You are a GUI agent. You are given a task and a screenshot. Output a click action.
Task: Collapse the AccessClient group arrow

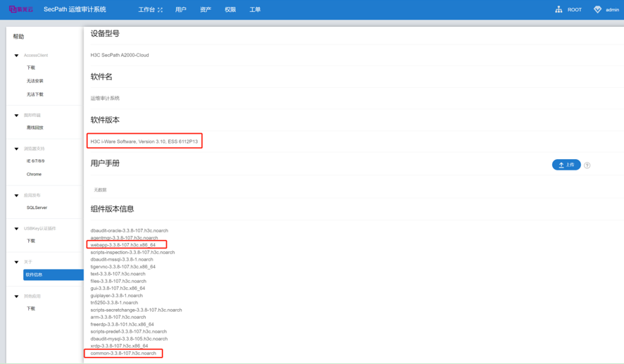pyautogui.click(x=16, y=56)
